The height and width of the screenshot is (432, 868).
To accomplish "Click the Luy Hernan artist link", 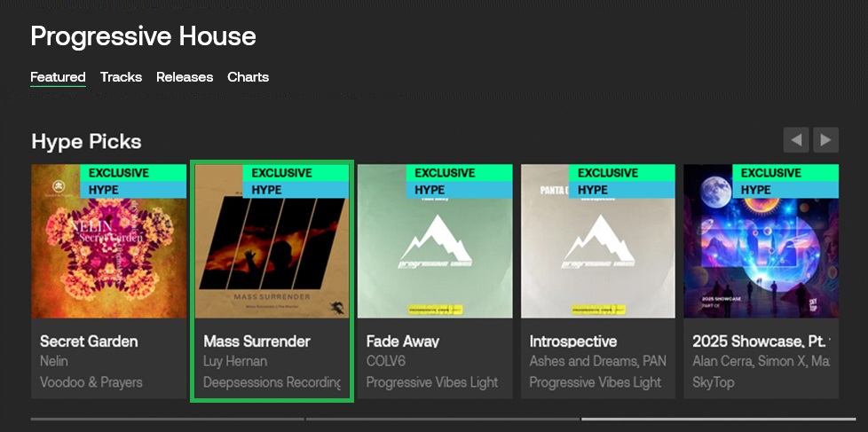I will coord(235,362).
